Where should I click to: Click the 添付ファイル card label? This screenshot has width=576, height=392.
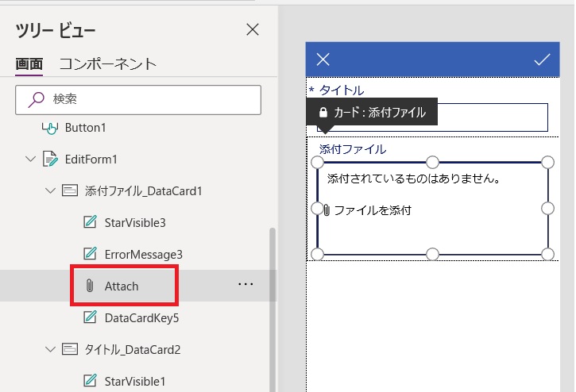(x=353, y=149)
